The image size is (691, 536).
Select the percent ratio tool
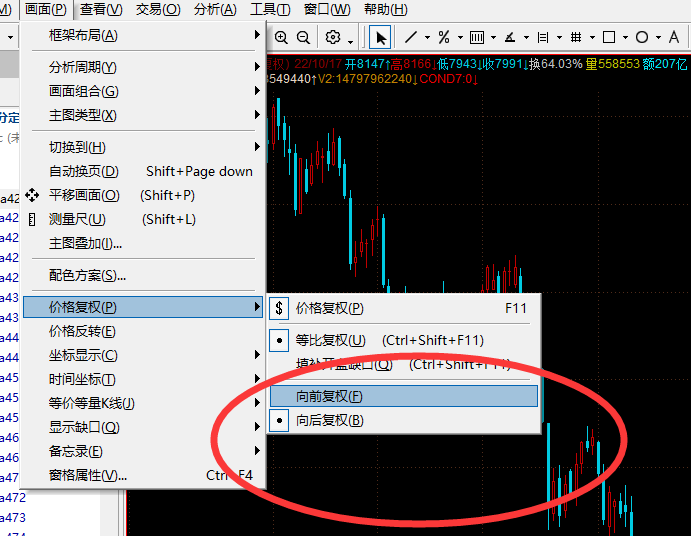444,37
